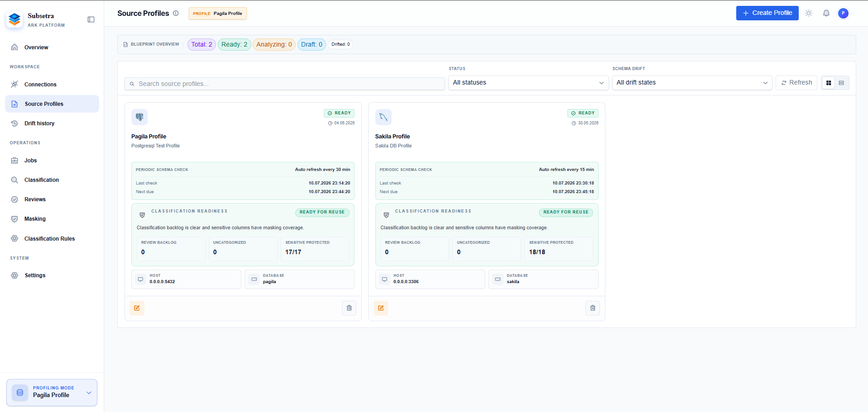Go to Reviews
The height and width of the screenshot is (412, 868).
pyautogui.click(x=52, y=199)
